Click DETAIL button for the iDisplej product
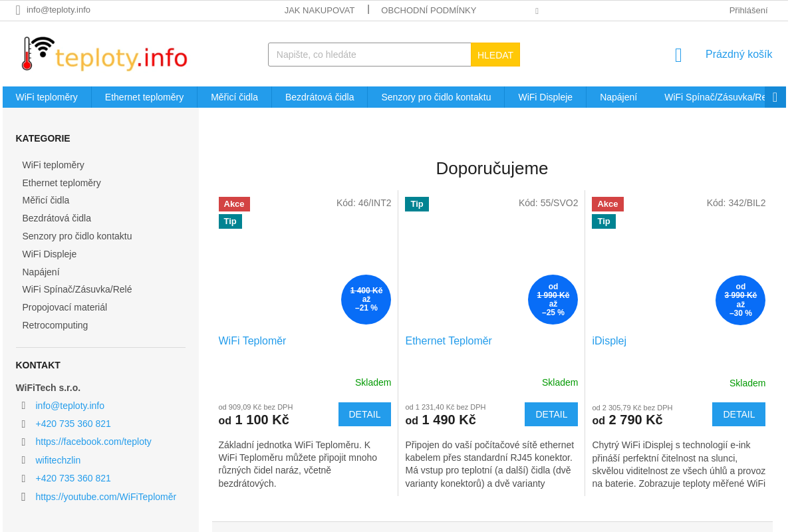Viewport: 798px width, 532px height. click(739, 414)
